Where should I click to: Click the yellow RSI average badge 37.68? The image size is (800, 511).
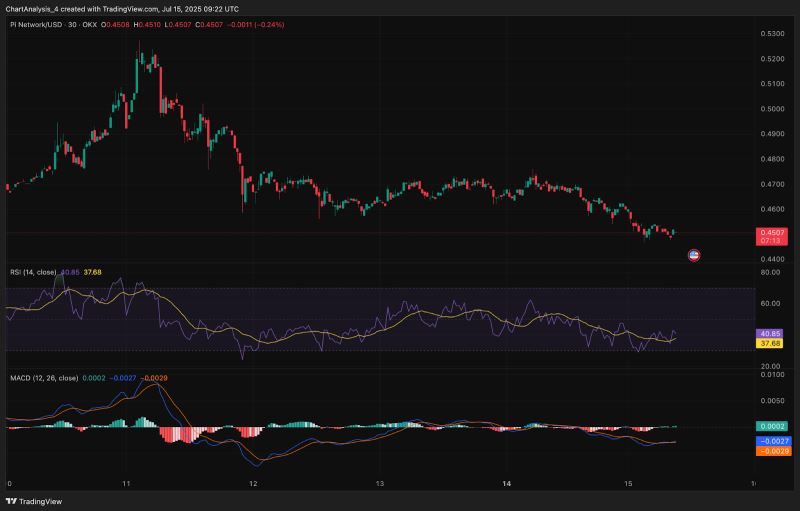(x=770, y=343)
